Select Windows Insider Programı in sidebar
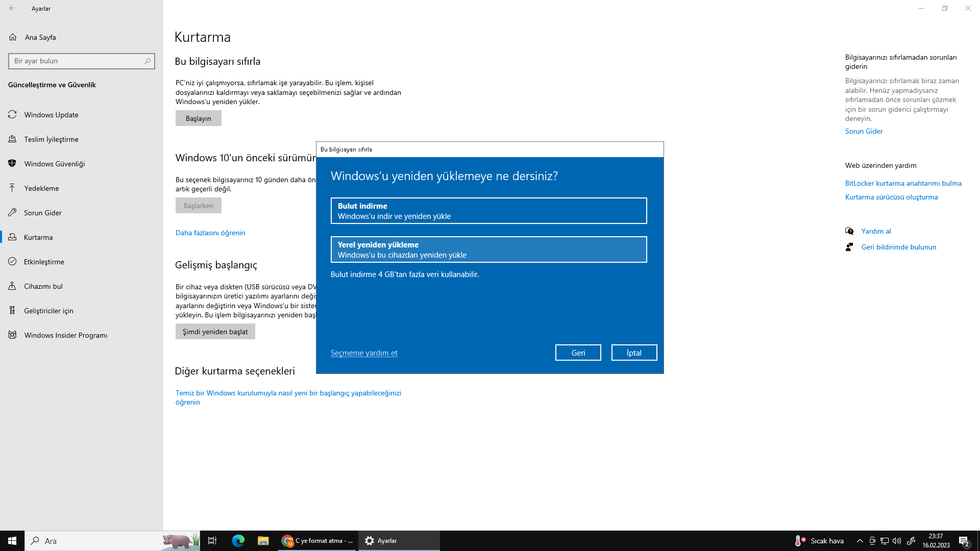This screenshot has width=980, height=551. pos(82,335)
